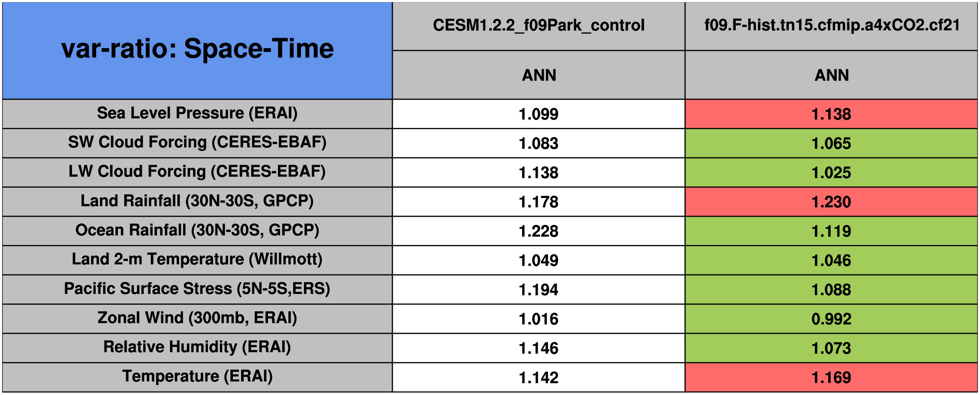Click the 'var-ratio: Space-Time' blue title cell
Screen dimensions: 980x395
[x=197, y=49]
